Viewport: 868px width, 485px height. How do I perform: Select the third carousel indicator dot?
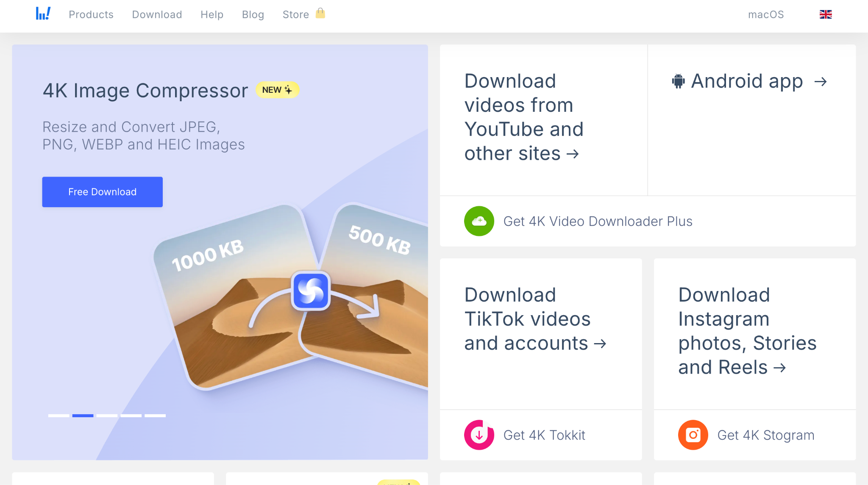click(107, 416)
